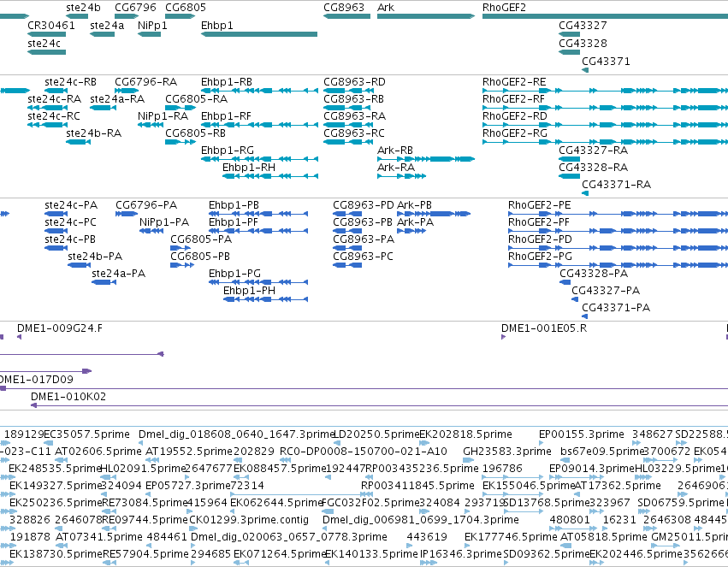Click EST label EC35057.5prime
Image resolution: width=728 pixels, height=567 pixels.
(x=86, y=434)
